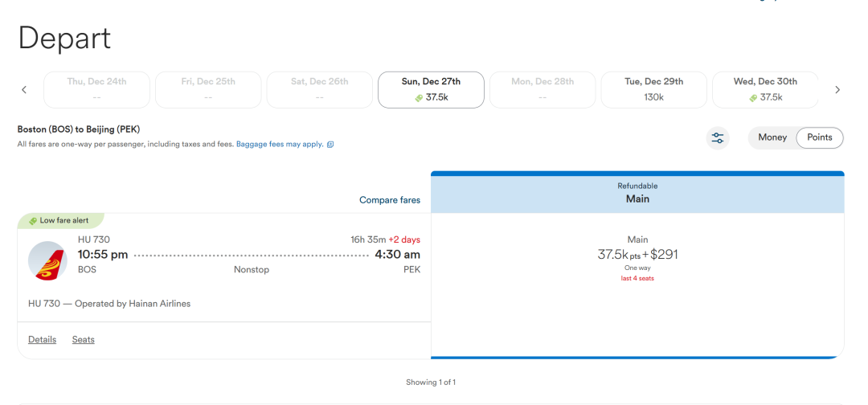Show later dates with right arrow
Viewport: 868px width, 405px height.
coord(837,90)
